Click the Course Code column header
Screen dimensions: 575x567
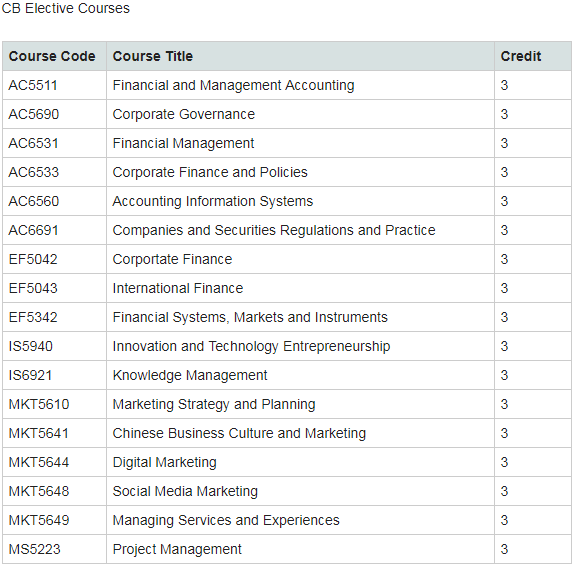coord(52,56)
